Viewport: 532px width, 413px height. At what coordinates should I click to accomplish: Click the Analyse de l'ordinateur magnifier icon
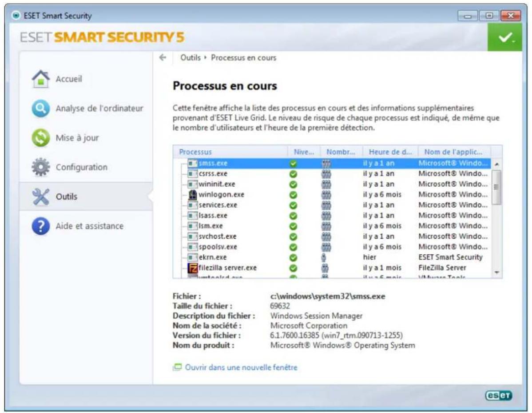[41, 108]
